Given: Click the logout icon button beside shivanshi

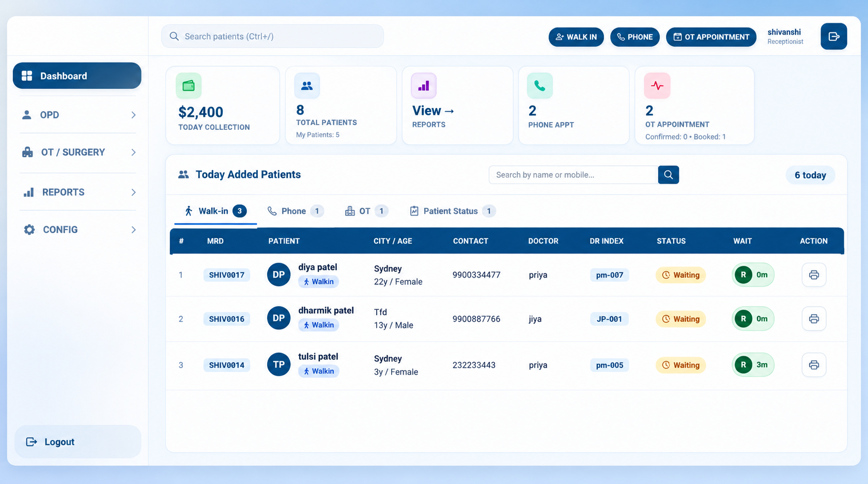Looking at the screenshot, I should [x=833, y=36].
